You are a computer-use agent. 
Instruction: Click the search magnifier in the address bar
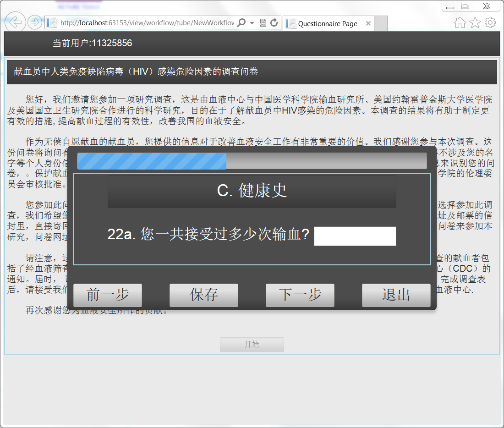click(x=241, y=22)
